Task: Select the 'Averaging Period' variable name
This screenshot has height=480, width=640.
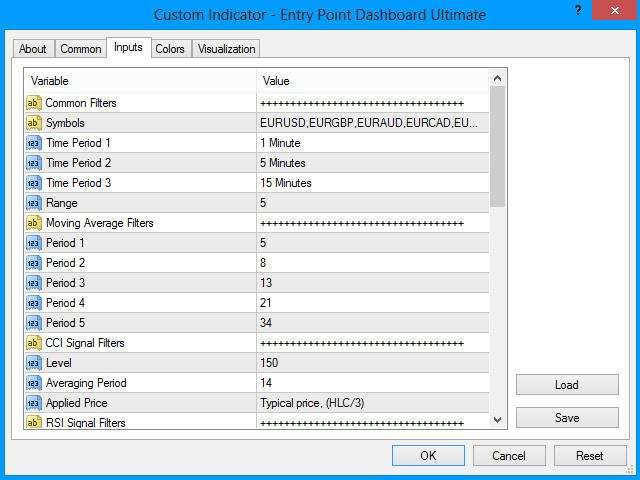Action: point(86,383)
